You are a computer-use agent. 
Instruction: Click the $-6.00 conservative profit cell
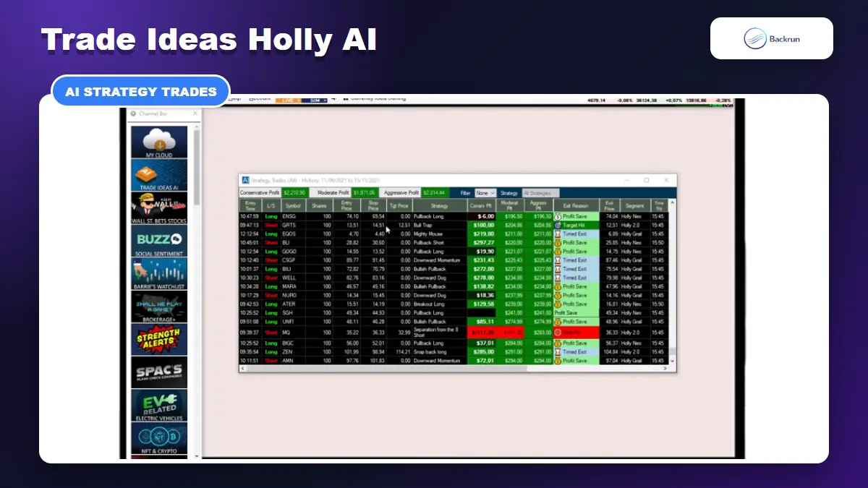click(x=481, y=216)
